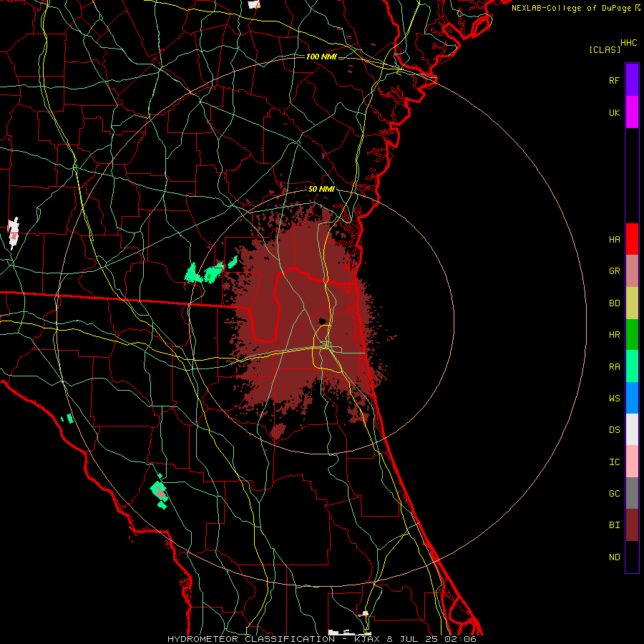Click the 'DS' legend label
The height and width of the screenshot is (644, 644).
[x=614, y=430]
